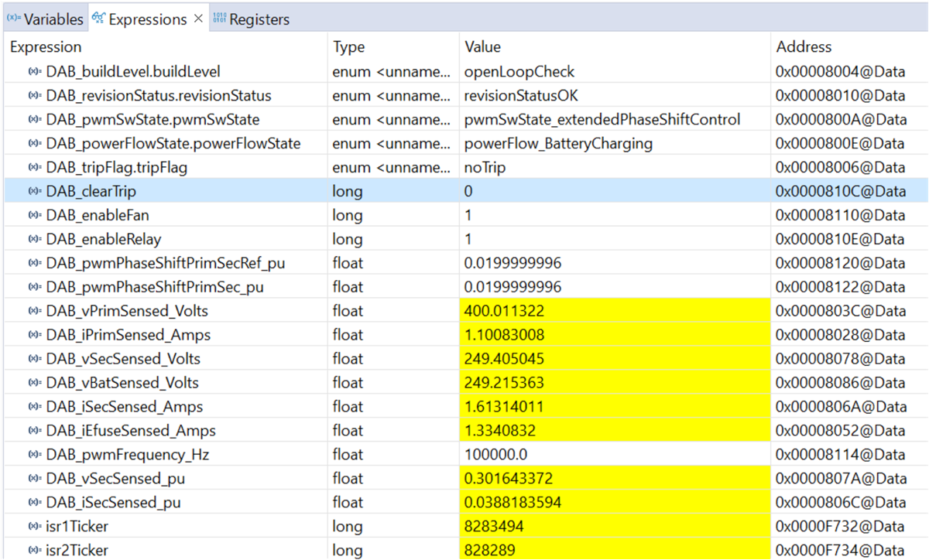Click the DAB_pwmFrequency_Hz expression icon
The width and height of the screenshot is (929, 560).
pyautogui.click(x=35, y=455)
